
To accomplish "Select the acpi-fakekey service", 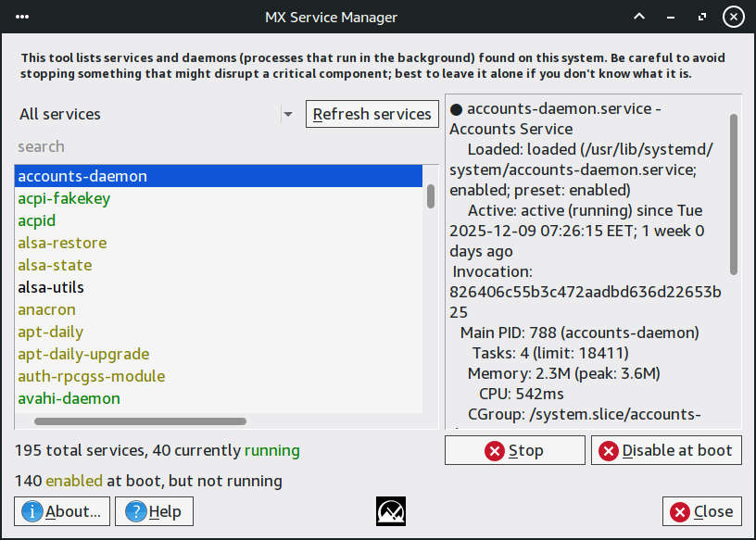I will coord(65,198).
